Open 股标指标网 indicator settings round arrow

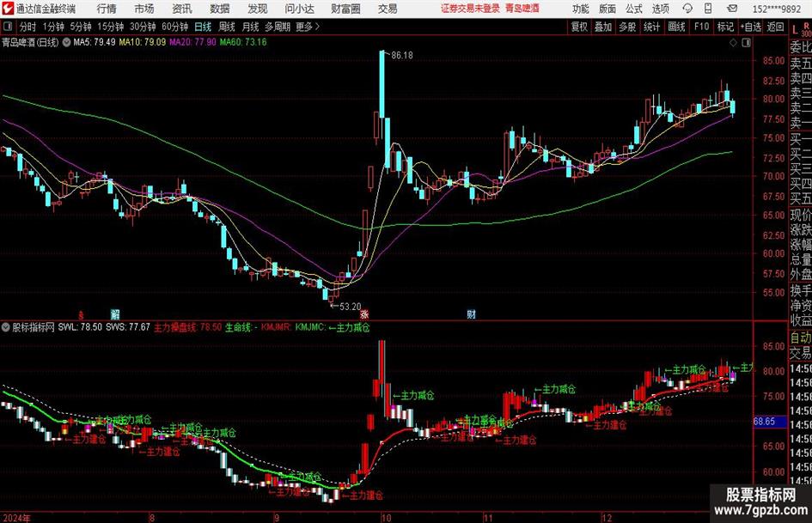6,327
